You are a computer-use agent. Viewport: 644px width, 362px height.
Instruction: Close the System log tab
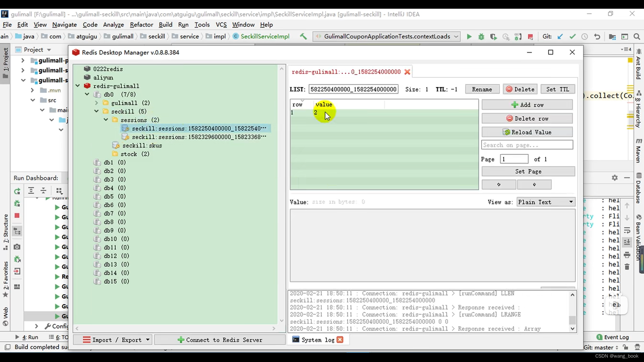pyautogui.click(x=340, y=340)
